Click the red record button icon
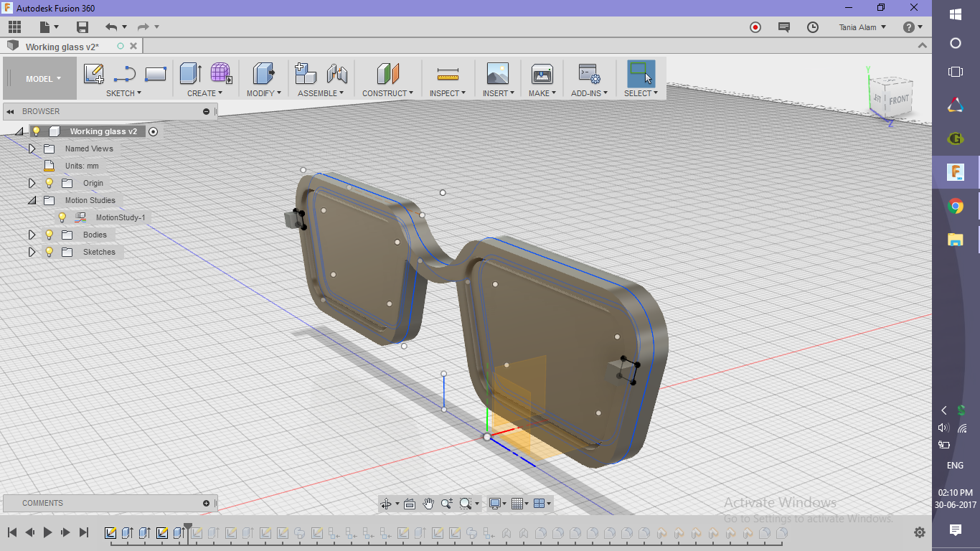Screen dimensions: 980x551 (x=755, y=27)
